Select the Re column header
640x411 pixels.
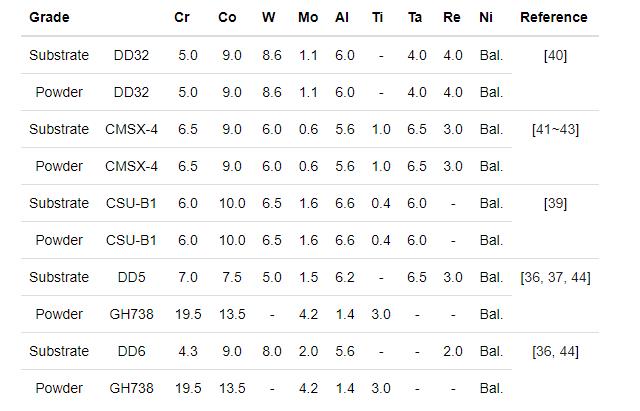tap(452, 17)
